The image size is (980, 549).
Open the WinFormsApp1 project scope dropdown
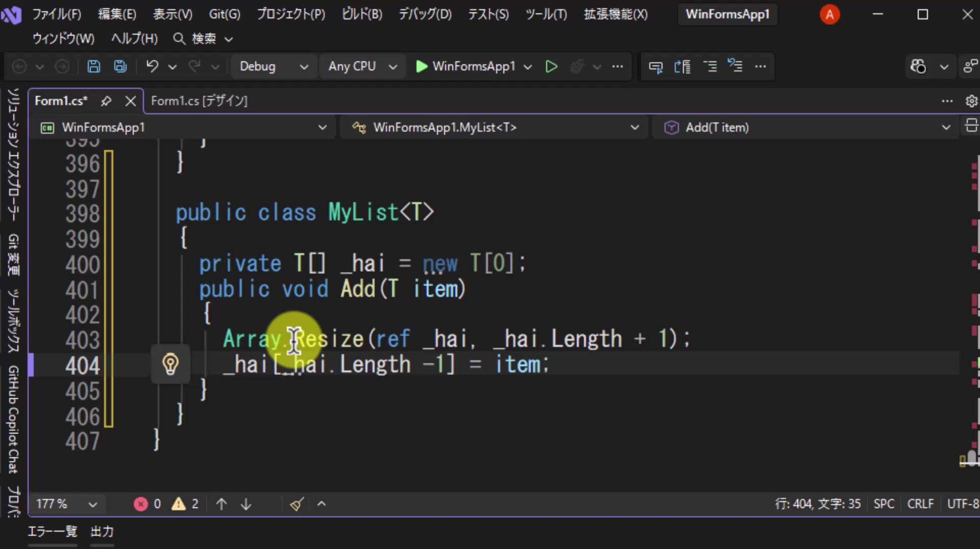[184, 127]
